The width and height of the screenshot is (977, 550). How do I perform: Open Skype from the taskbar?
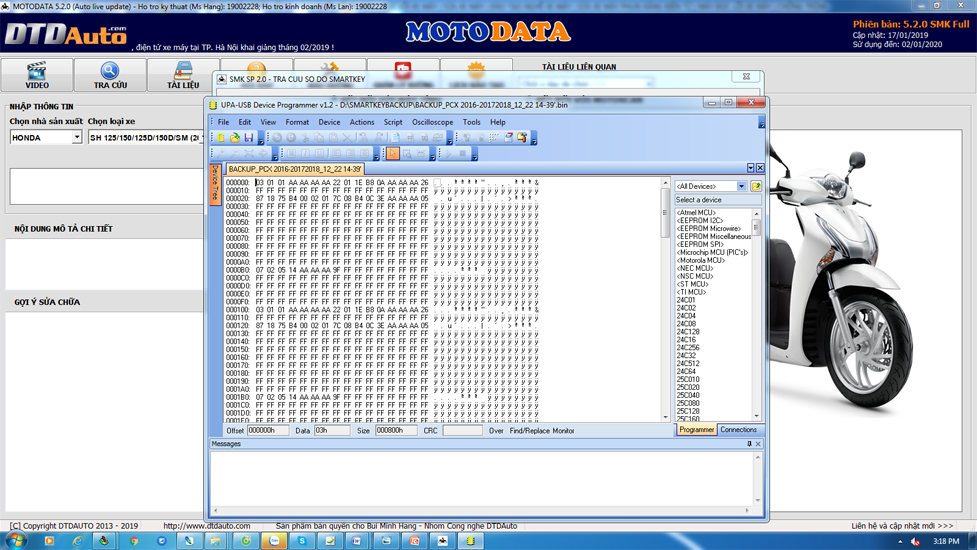302,541
